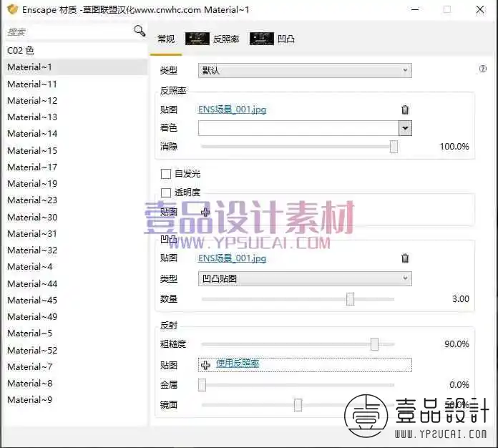This screenshot has width=498, height=448.
Task: Select Material~7 in the list
Action: (x=77, y=367)
